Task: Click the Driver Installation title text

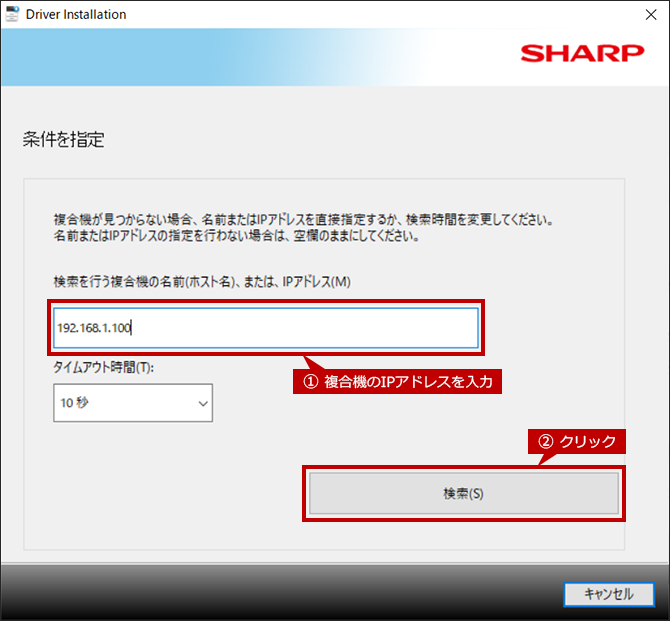Action: coord(76,15)
